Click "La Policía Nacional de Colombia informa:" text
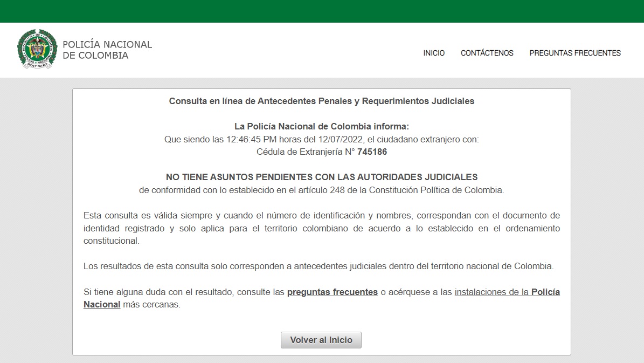 pos(321,126)
